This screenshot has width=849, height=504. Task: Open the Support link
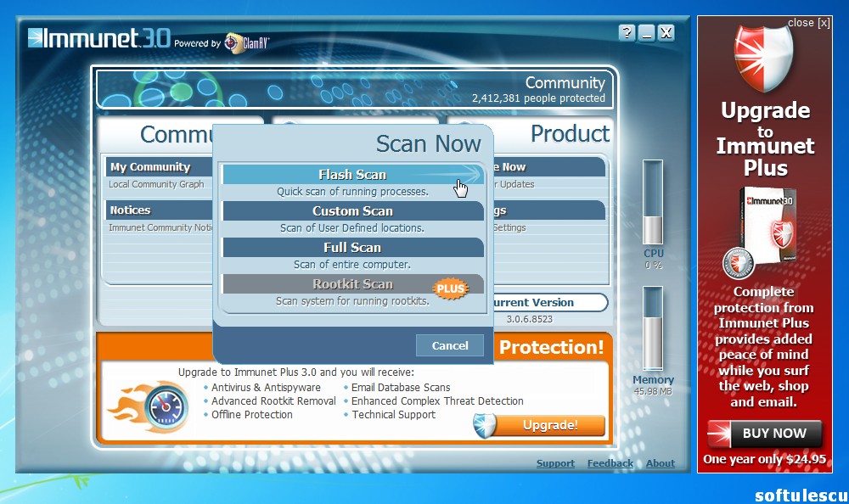[x=555, y=463]
